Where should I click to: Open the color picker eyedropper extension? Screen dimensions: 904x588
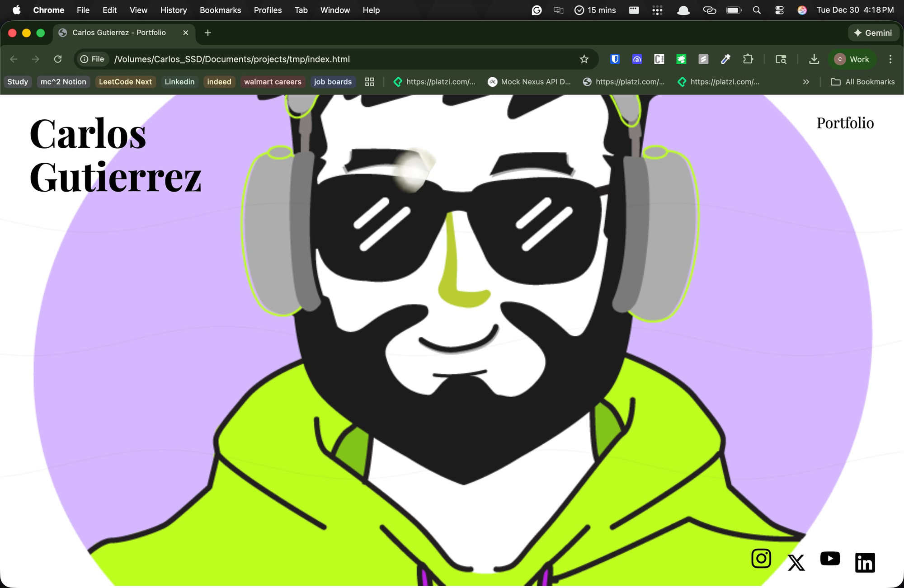[x=725, y=59]
